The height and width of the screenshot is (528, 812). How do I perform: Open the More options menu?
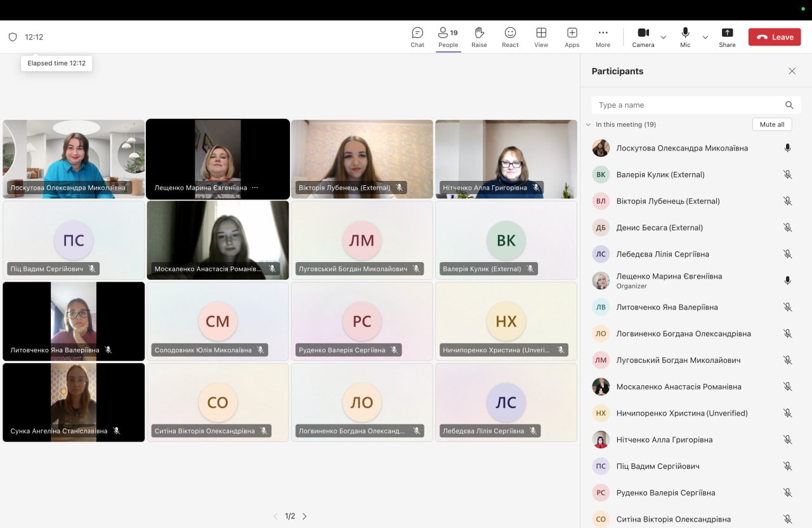point(603,37)
